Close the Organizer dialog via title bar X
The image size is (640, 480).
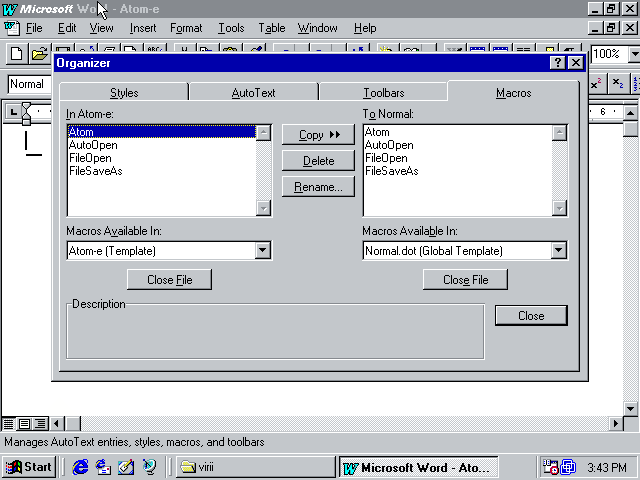(x=576, y=63)
